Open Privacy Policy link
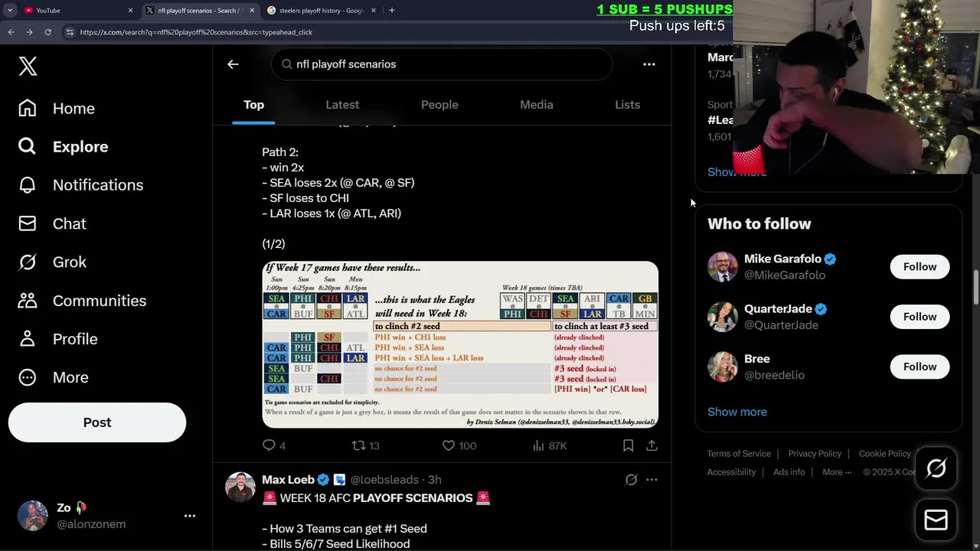The height and width of the screenshot is (551, 980). (x=815, y=454)
